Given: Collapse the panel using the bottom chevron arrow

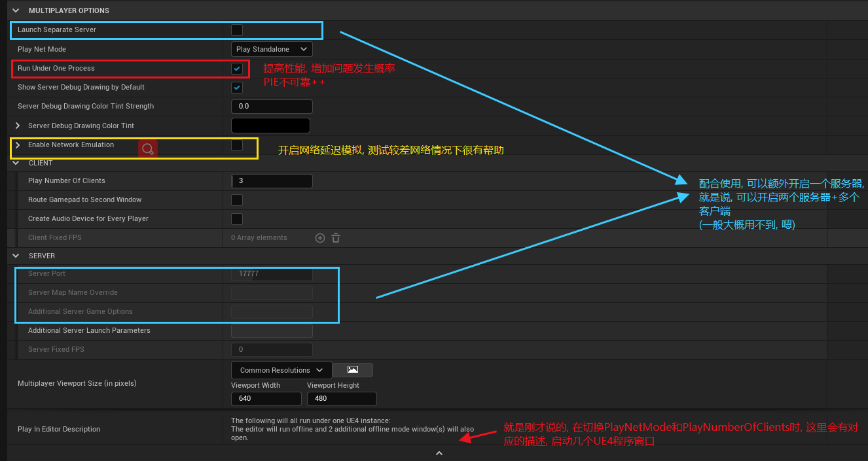Looking at the screenshot, I should click(x=439, y=452).
